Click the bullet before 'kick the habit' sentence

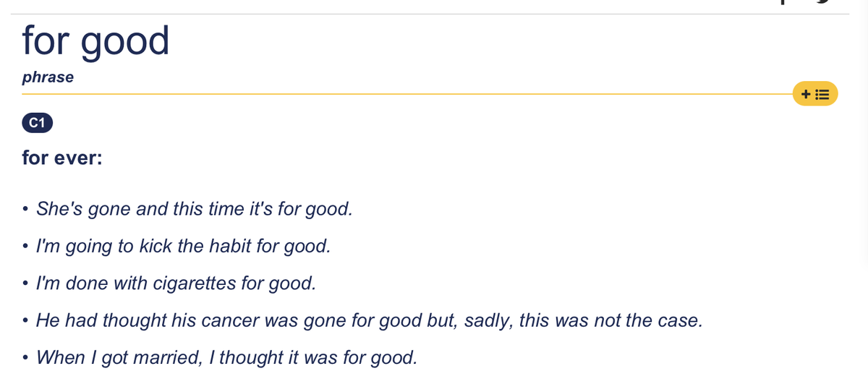(25, 247)
